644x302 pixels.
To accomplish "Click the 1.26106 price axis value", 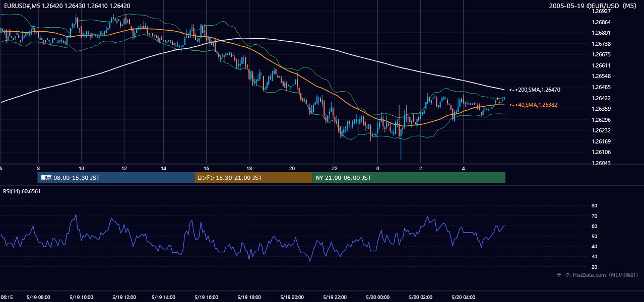I will tap(601, 152).
